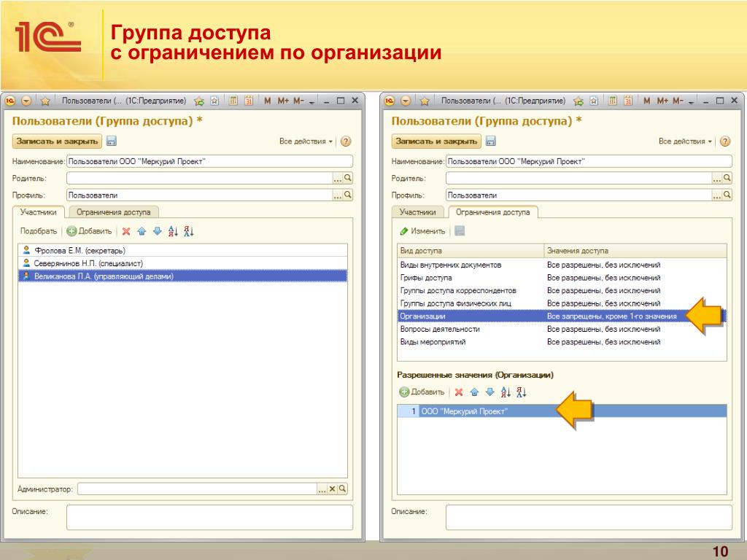The image size is (747, 560).
Task: Select Группы доступа физических лиц row
Action: (562, 303)
